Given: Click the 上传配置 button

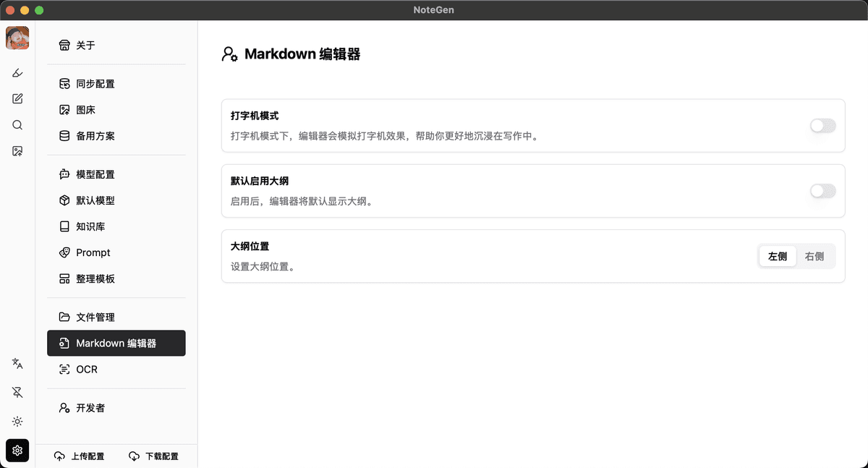Looking at the screenshot, I should pyautogui.click(x=80, y=456).
